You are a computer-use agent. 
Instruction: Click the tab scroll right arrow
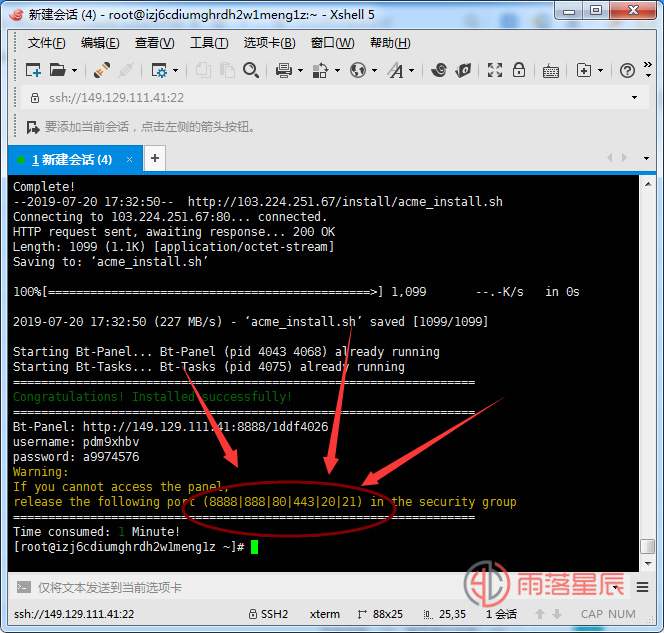pyautogui.click(x=624, y=158)
